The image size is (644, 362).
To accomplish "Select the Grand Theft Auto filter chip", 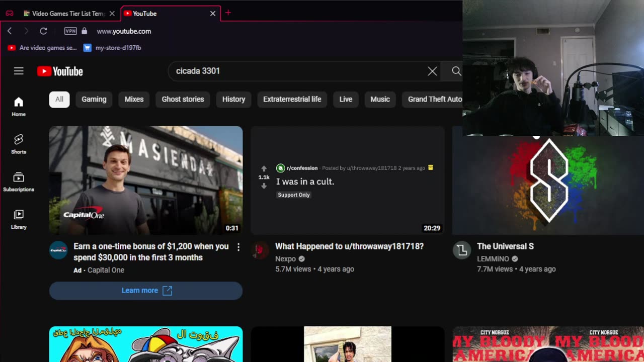I will pos(432,99).
